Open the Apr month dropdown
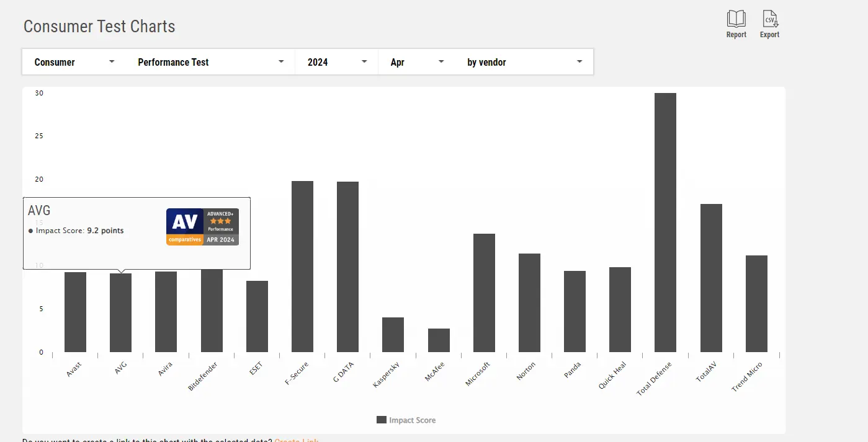 [417, 62]
